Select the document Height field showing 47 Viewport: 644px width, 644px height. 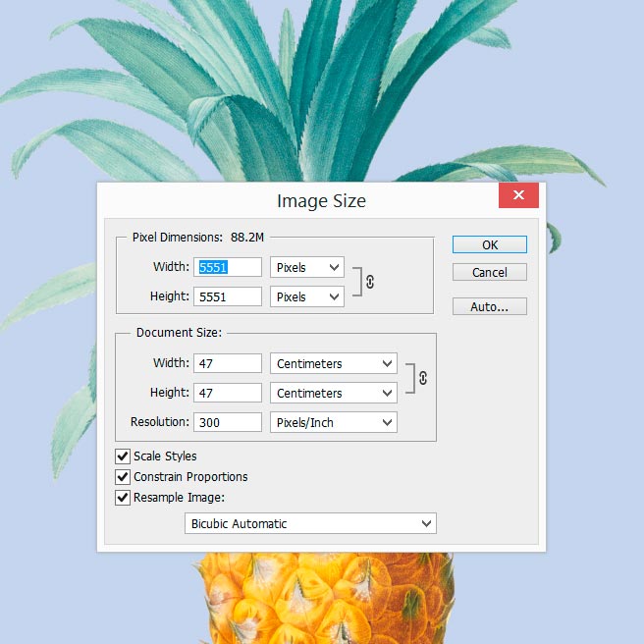[x=228, y=393]
